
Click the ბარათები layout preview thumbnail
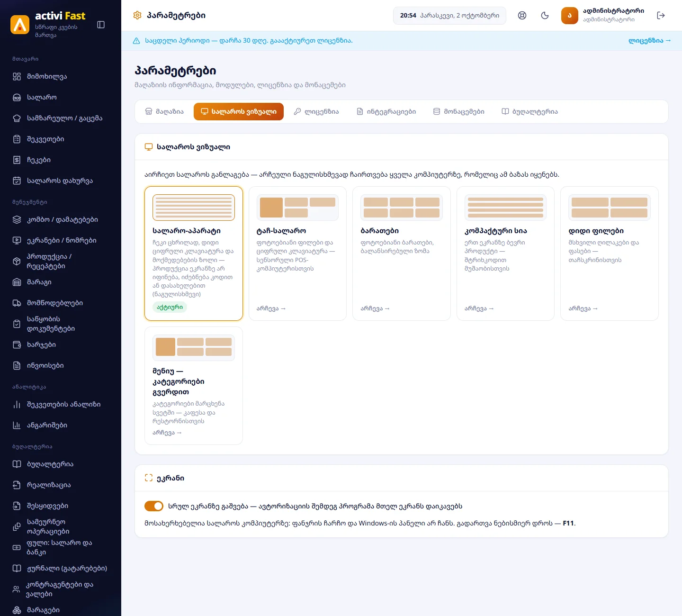click(x=402, y=208)
